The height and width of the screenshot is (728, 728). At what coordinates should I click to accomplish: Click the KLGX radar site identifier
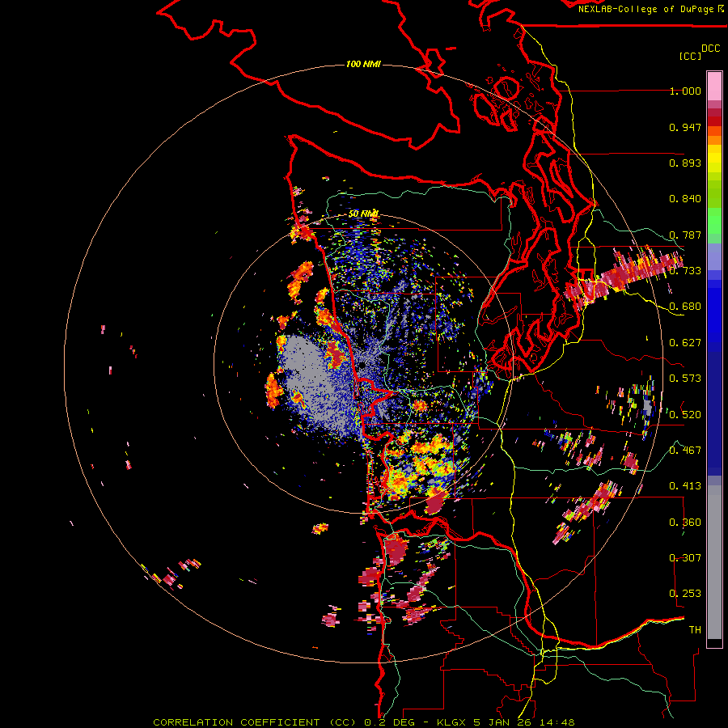click(452, 722)
